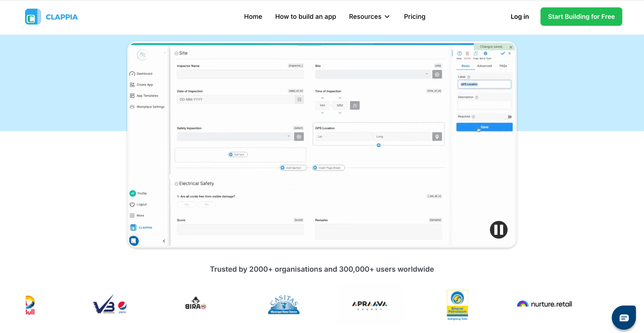Click the Lat field in GPS Location
The height and width of the screenshot is (333, 644).
pos(344,137)
